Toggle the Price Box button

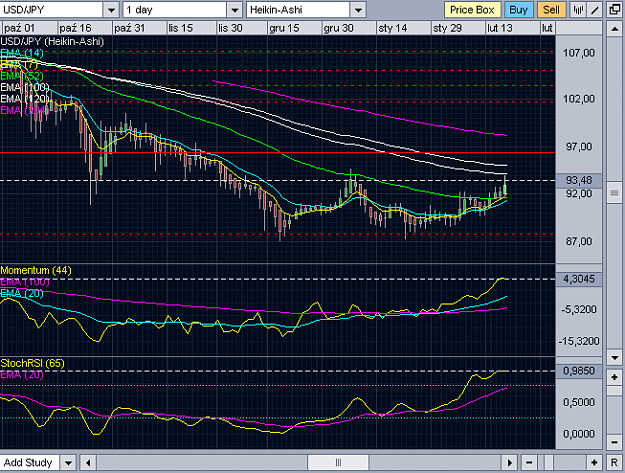pos(472,10)
